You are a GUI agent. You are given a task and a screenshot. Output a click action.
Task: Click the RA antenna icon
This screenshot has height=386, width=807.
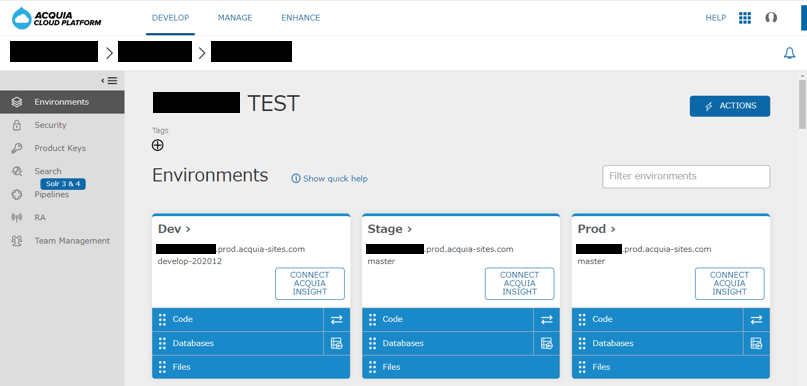[16, 218]
